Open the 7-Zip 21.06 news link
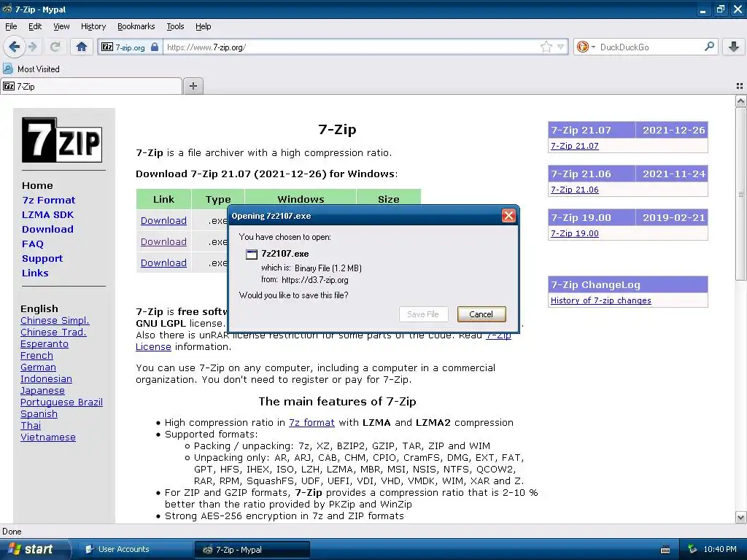This screenshot has width=747, height=560. pyautogui.click(x=575, y=190)
